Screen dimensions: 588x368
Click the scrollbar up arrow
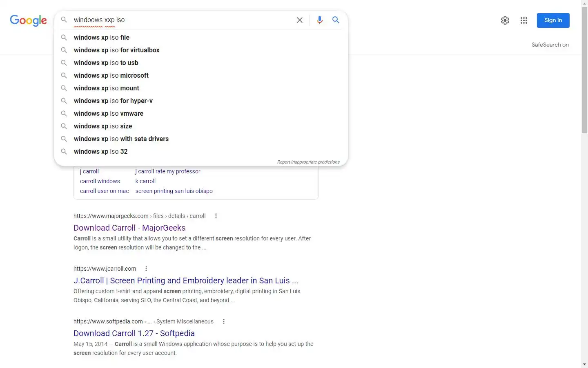(x=584, y=3)
